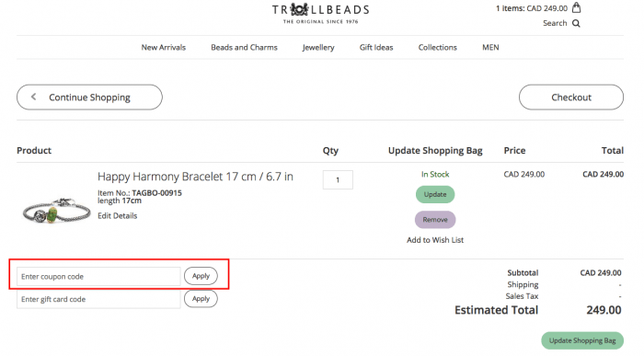The image size is (644, 356).
Task: Open the MEN menu item
Action: (490, 47)
